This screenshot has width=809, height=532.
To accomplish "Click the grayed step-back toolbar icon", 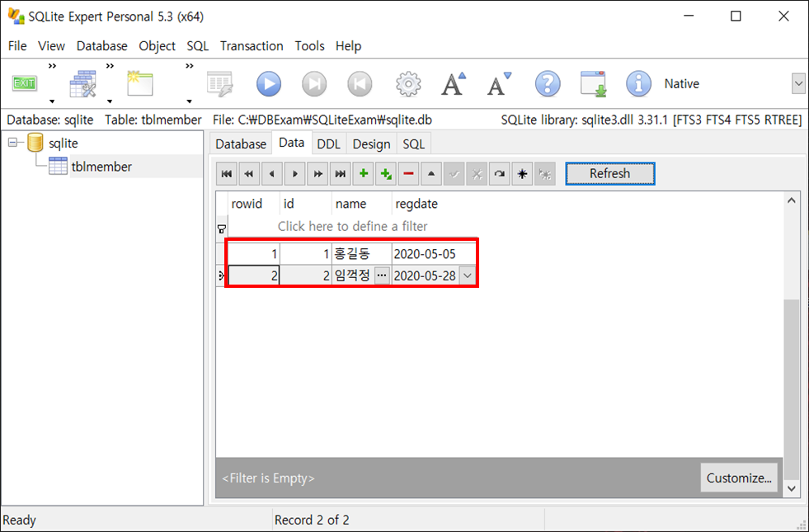I will point(360,83).
